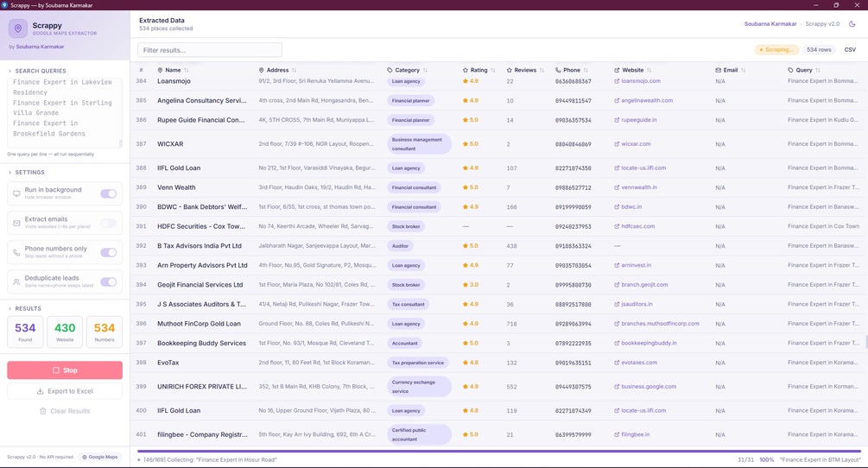868x468 pixels.
Task: Sort table by Name column
Action: click(x=174, y=70)
